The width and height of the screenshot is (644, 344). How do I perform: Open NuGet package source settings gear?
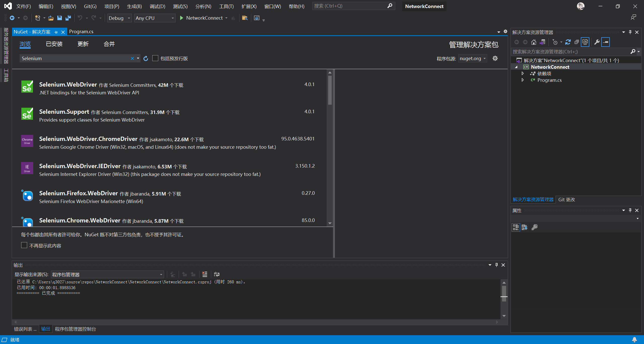(x=495, y=58)
